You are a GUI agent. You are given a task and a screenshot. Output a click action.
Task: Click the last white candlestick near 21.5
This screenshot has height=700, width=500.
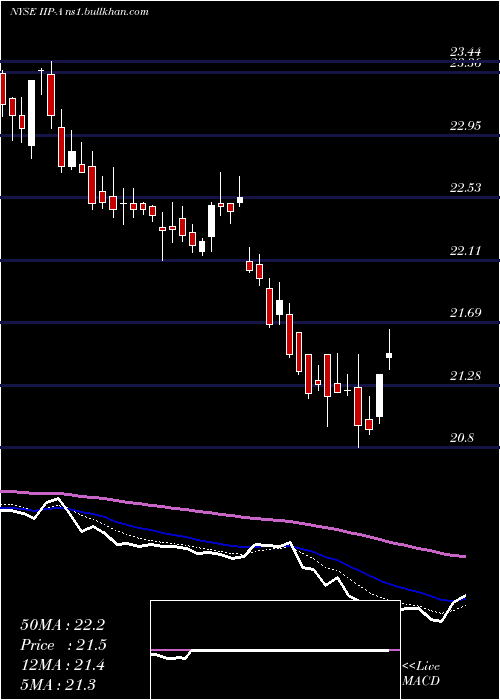point(389,355)
